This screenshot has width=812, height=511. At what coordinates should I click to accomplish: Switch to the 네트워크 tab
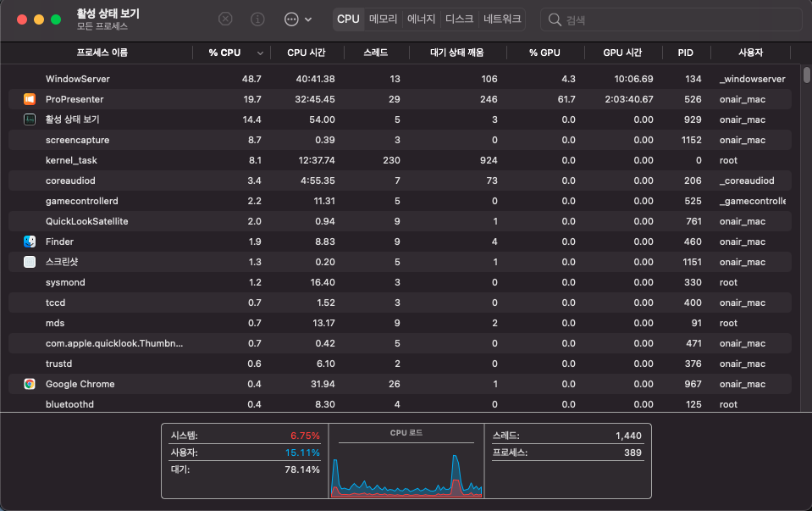(x=502, y=19)
